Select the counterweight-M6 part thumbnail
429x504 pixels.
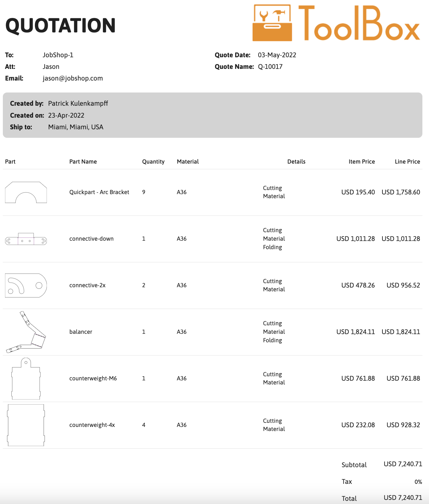(26, 378)
